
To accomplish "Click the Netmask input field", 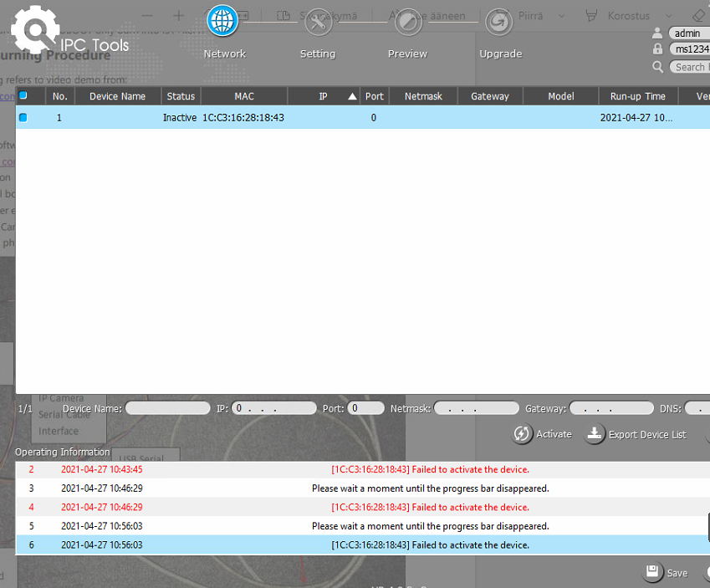I will click(477, 408).
